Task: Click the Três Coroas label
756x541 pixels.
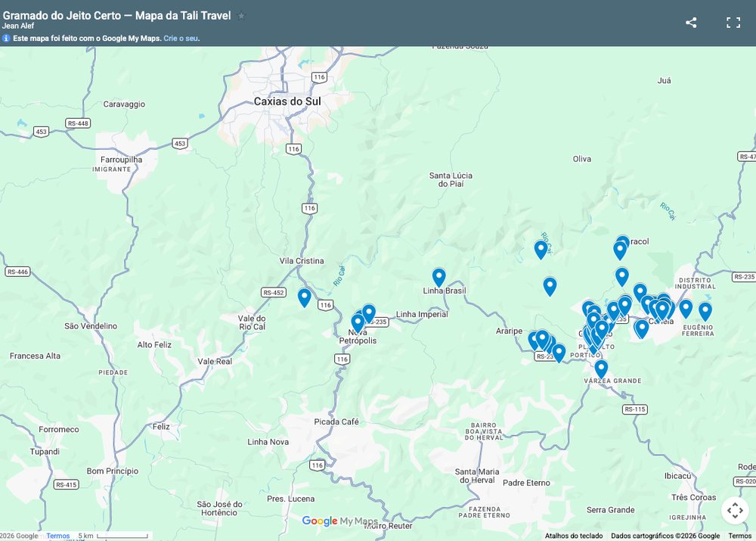Action: [x=694, y=497]
